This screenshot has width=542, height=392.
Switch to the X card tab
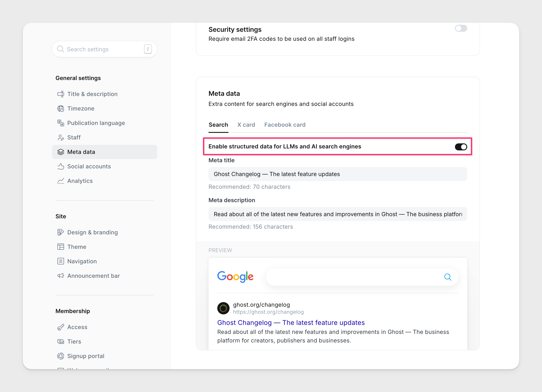pyautogui.click(x=246, y=125)
